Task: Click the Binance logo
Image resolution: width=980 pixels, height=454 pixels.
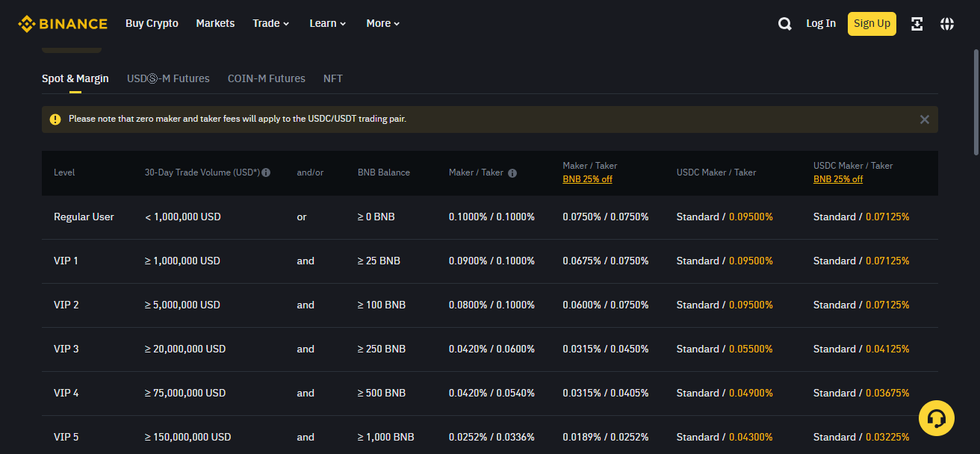Action: 63,24
